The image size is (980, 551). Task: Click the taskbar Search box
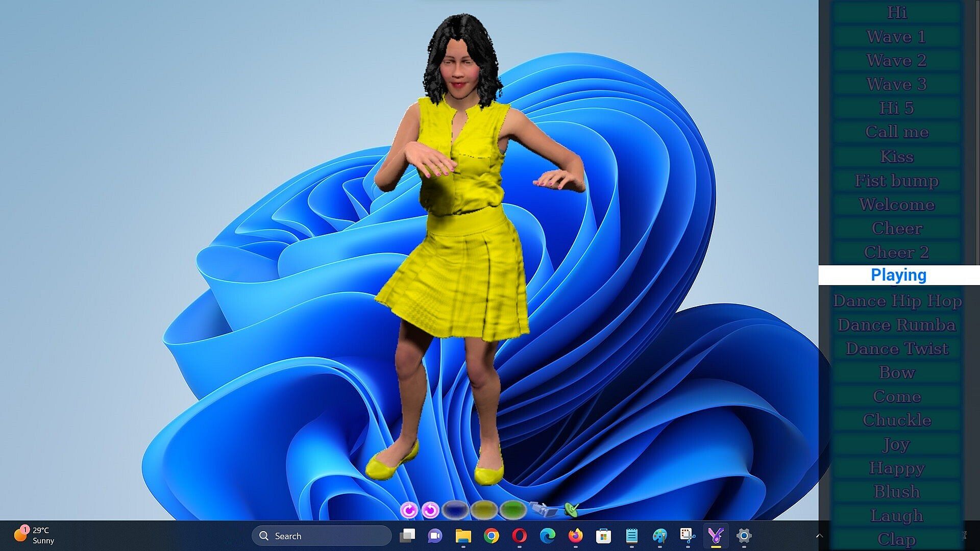[322, 536]
